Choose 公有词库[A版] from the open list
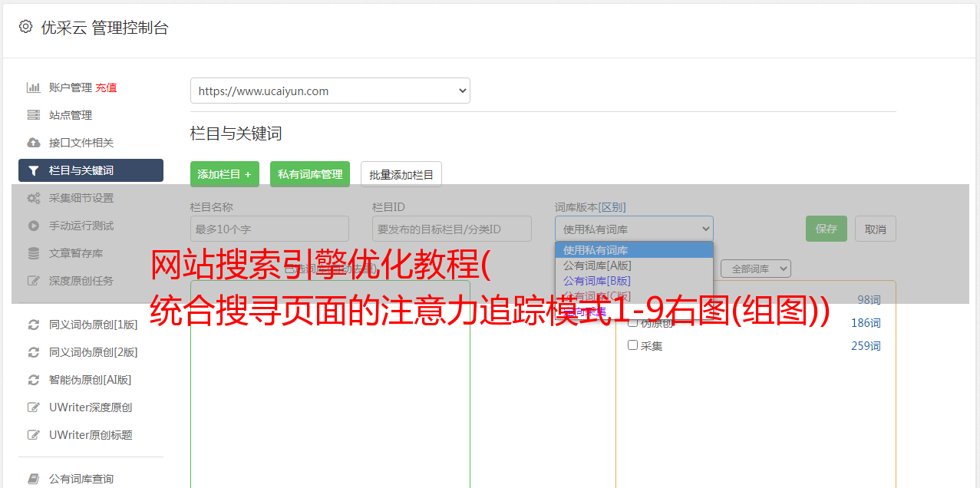980x488 pixels. 634,265
